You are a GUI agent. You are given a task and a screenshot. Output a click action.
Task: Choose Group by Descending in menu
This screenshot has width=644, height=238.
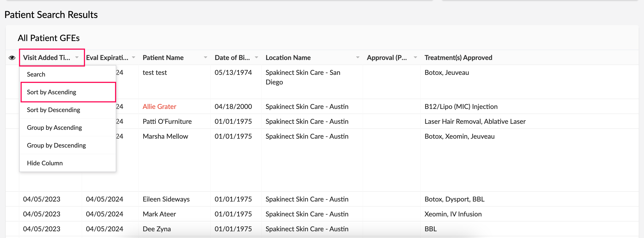coord(67,145)
